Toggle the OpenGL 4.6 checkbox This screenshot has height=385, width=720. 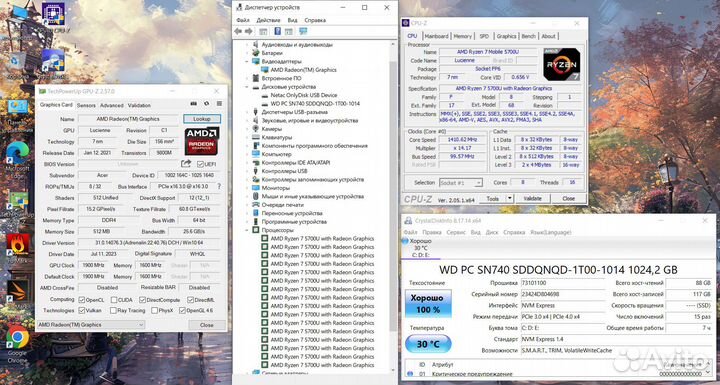click(x=183, y=311)
